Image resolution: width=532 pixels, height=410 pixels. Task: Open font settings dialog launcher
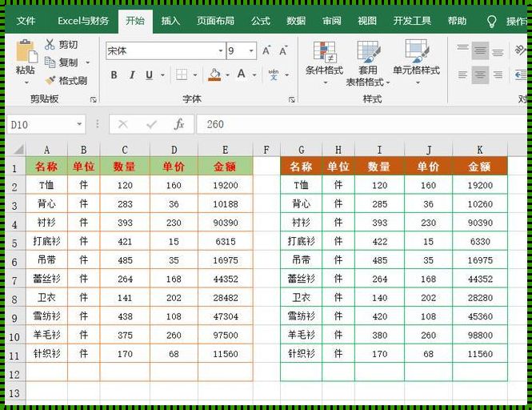coord(292,99)
